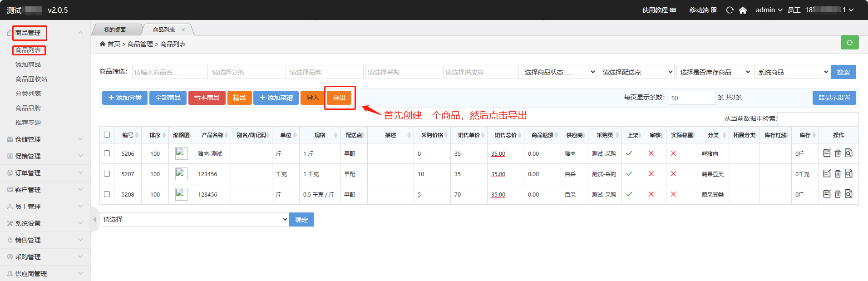Click the green refresh icon button
The width and height of the screenshot is (868, 281).
849,43
